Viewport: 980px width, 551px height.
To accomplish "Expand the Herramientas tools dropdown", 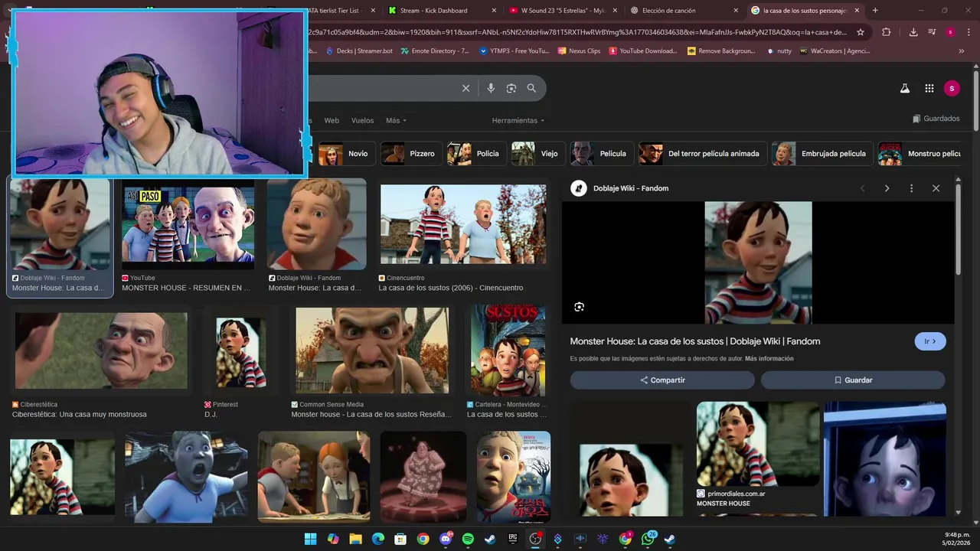I will pos(518,120).
